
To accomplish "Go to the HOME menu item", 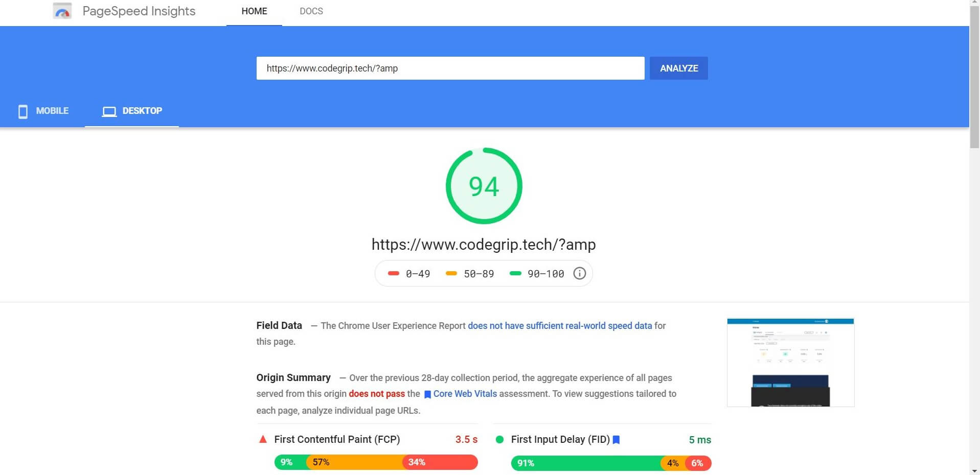I will [x=254, y=11].
